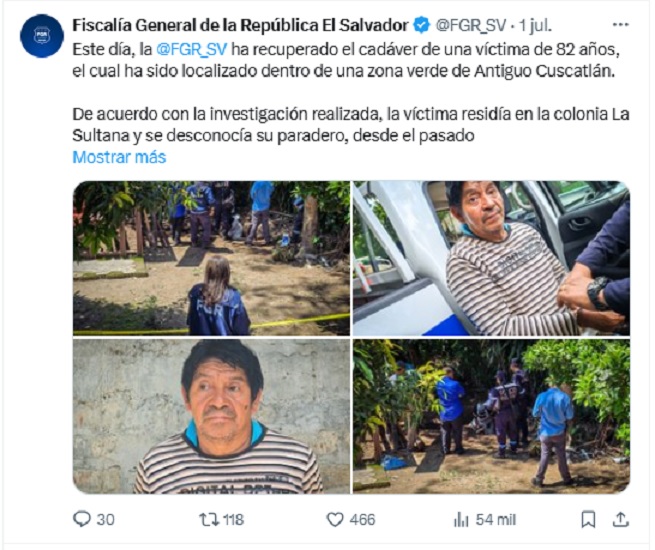Open top-right photo of man in vehicle
The width and height of the screenshot is (655, 550).
coord(491,258)
